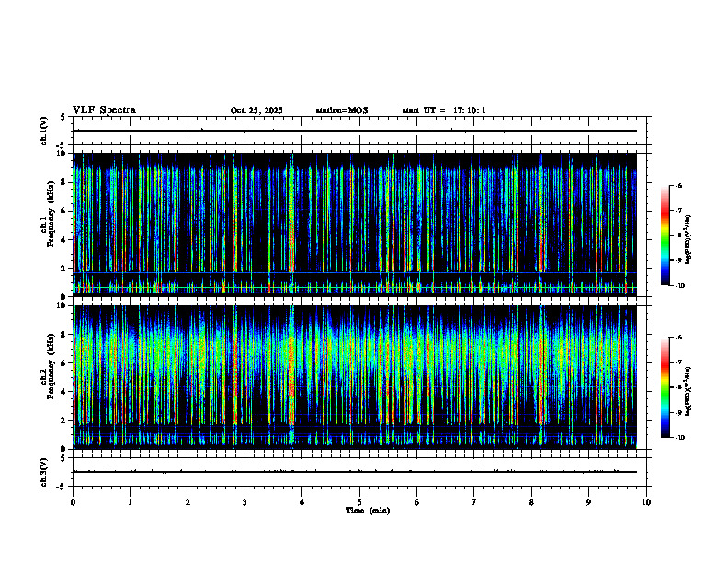Click the "Time (min)" axis label

point(368,511)
